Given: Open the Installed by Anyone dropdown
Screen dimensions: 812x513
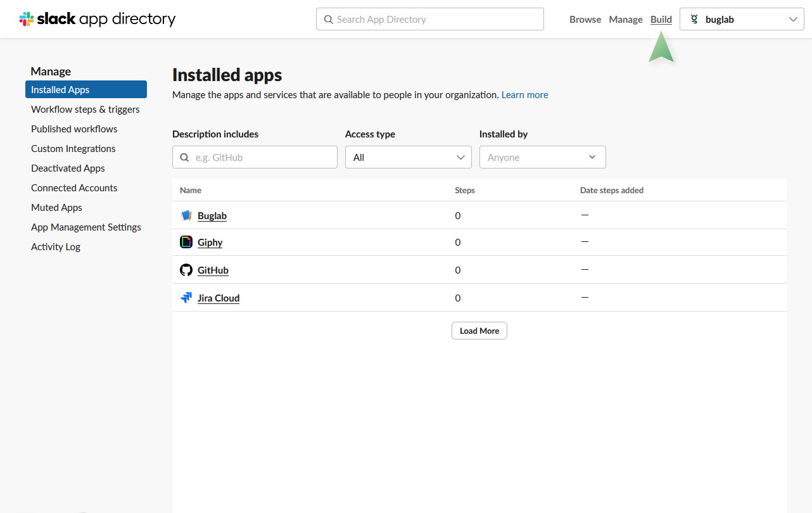Looking at the screenshot, I should [543, 157].
